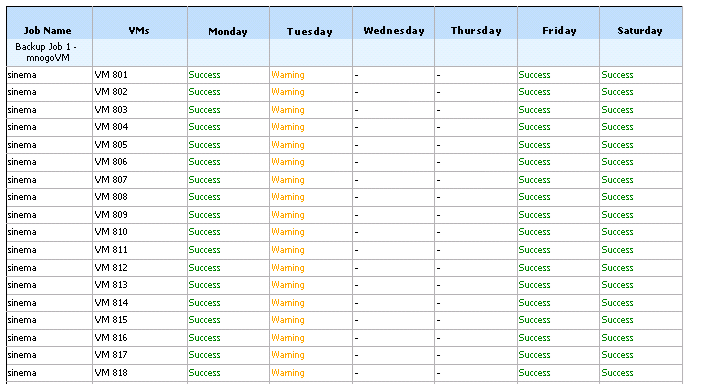Click Tuesday Warning status for VM 805
This screenshot has width=701, height=384.
coord(287,145)
